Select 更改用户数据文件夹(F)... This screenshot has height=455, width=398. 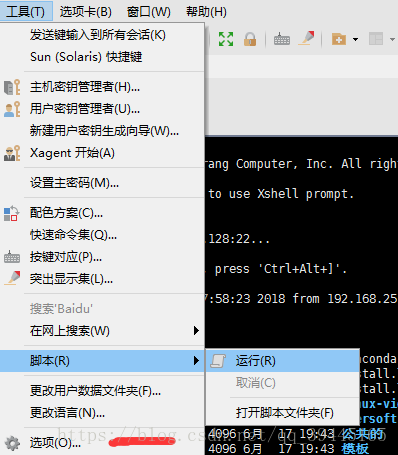point(102,391)
